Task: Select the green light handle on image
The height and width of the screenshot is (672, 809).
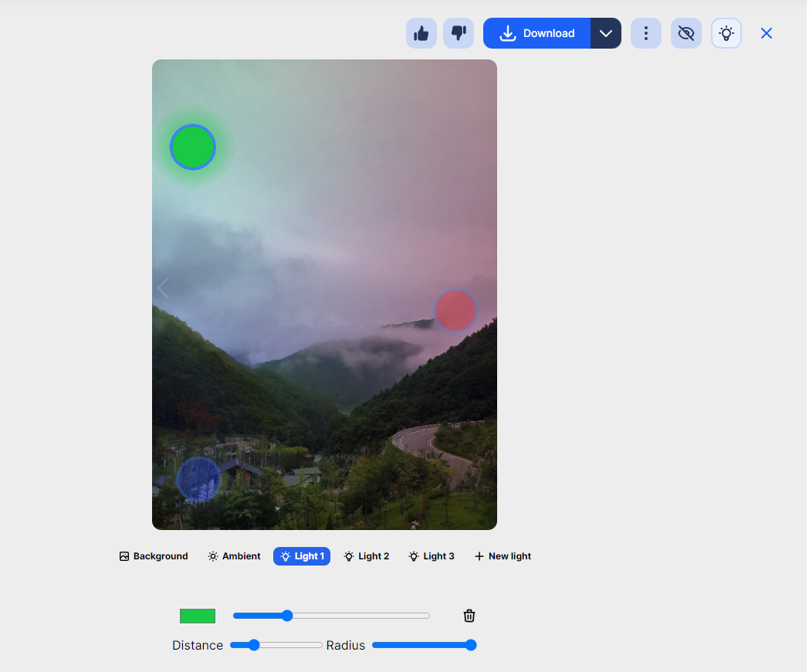Action: click(x=193, y=147)
